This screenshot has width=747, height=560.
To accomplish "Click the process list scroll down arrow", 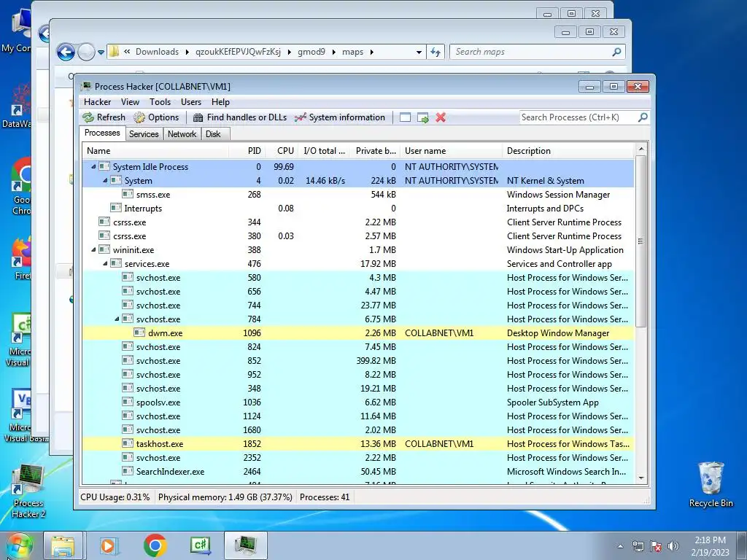I will 641,478.
